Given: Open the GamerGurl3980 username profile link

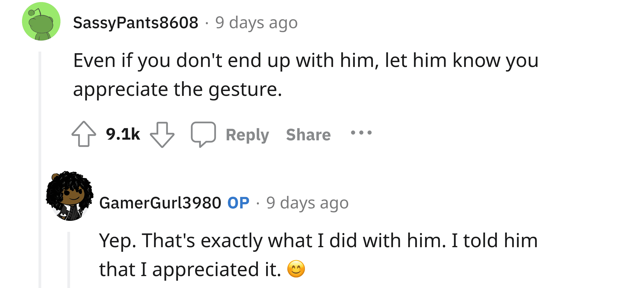Looking at the screenshot, I should (160, 203).
